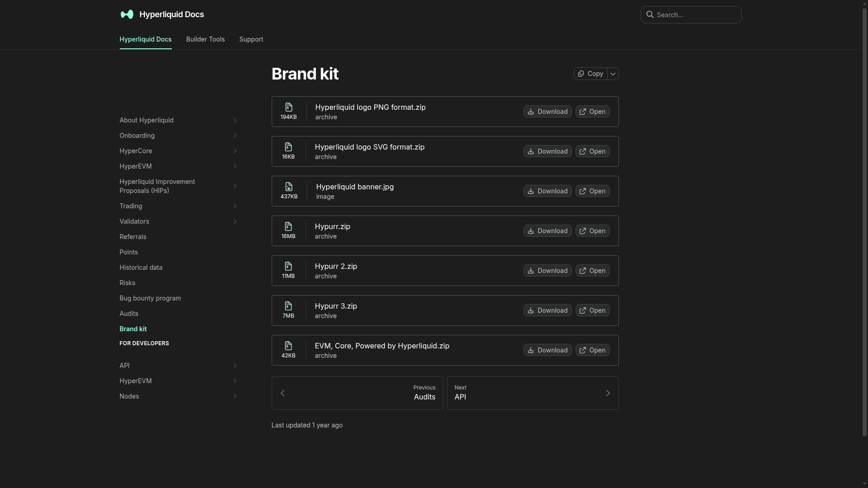Click file icon for EVM, Core, Powered by Hyperliquid.zip
This screenshot has width=868, height=488.
coord(288,346)
